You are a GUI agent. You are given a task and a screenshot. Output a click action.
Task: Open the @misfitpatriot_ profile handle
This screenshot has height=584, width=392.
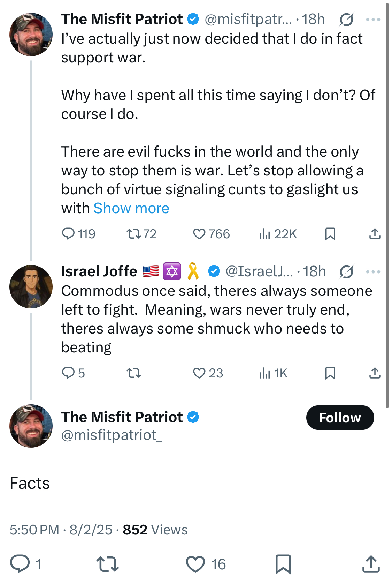[112, 435]
